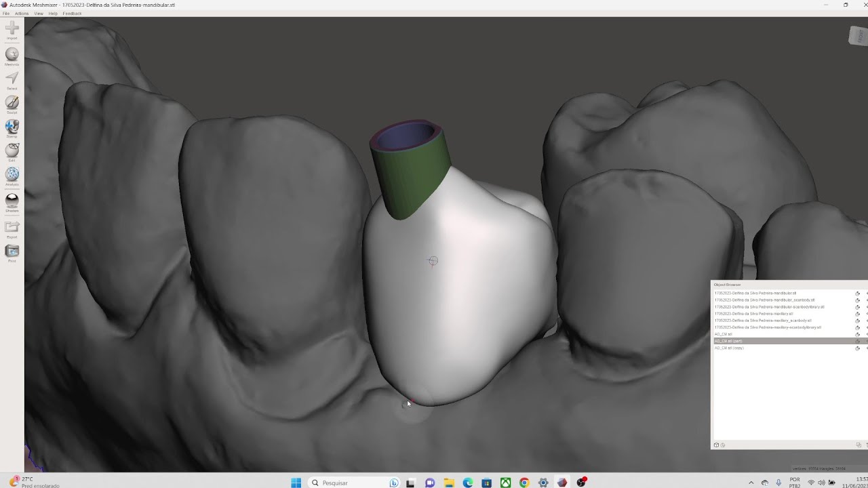Open the Sculpt brush tool
The image size is (868, 488).
(12, 104)
